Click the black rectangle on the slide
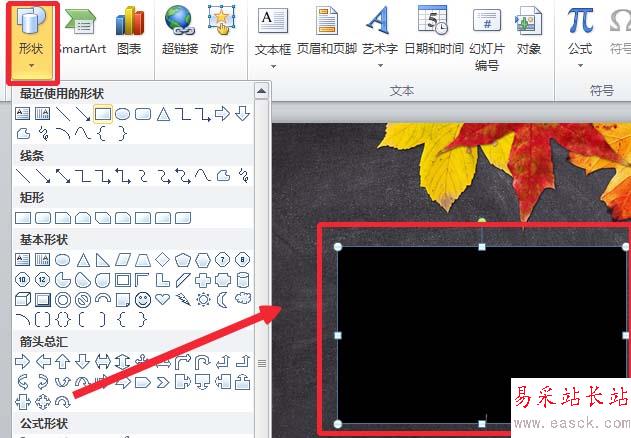Viewport: 631px width, 438px height. [x=482, y=335]
